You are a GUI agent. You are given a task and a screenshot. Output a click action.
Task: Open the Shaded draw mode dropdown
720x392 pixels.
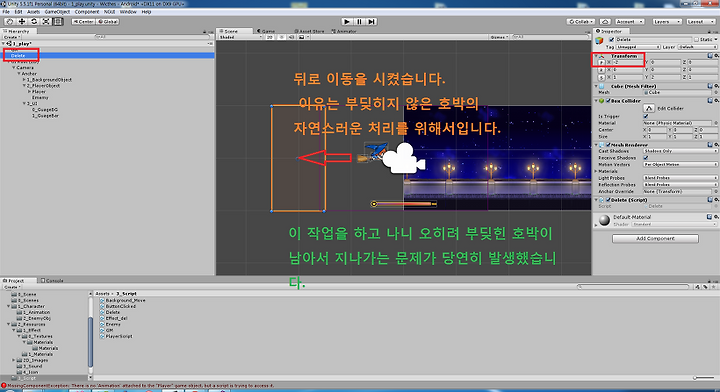click(x=240, y=37)
